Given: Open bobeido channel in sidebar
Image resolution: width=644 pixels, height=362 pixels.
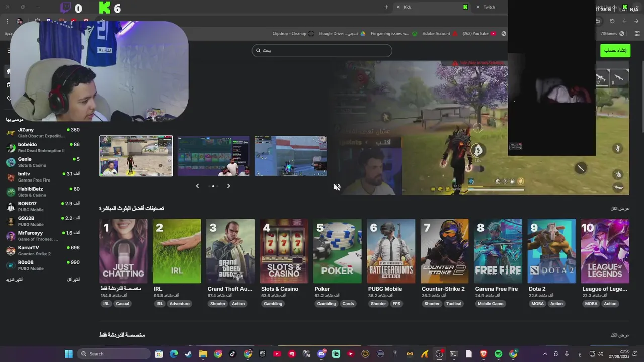Looking at the screenshot, I should 43,147.
